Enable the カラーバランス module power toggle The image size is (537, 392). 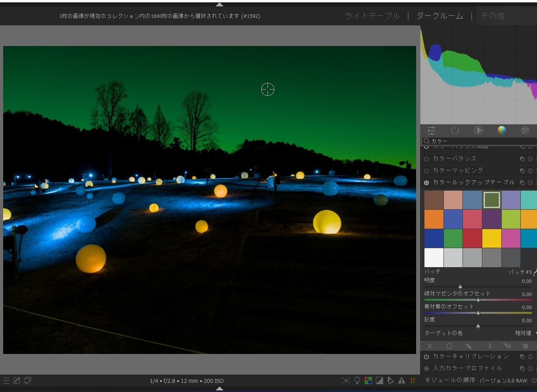click(x=426, y=159)
